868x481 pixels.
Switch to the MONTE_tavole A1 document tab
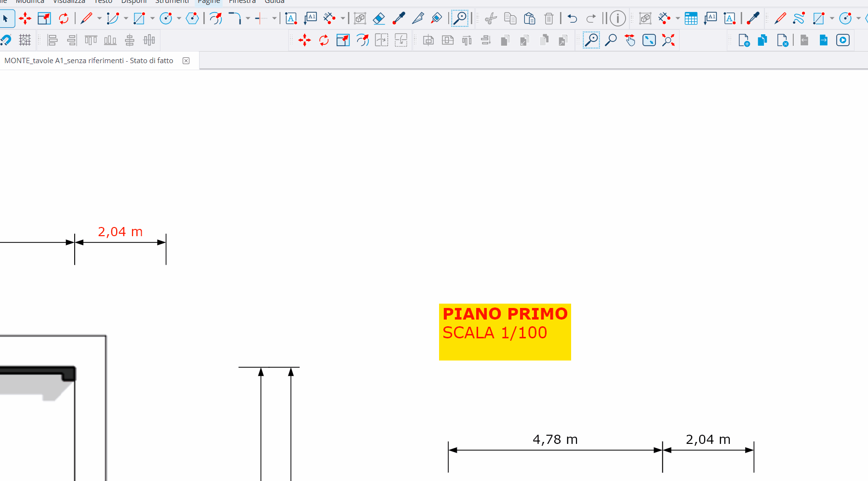[x=89, y=61]
